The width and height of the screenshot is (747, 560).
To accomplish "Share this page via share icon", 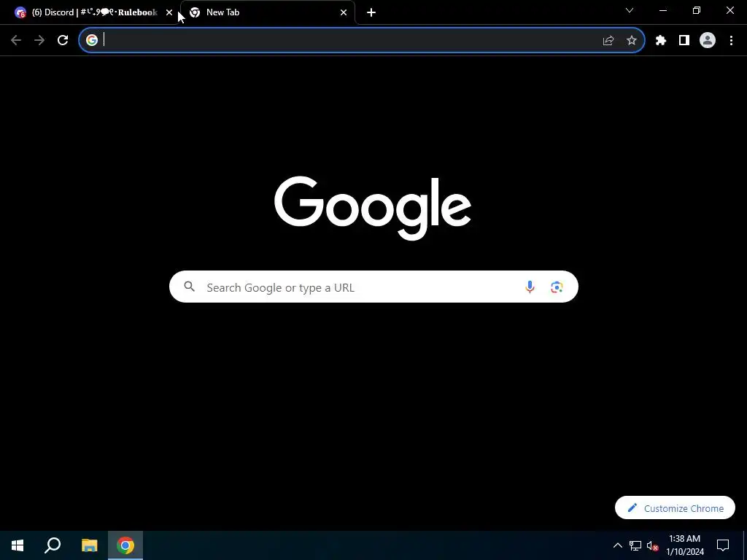I will [x=608, y=41].
